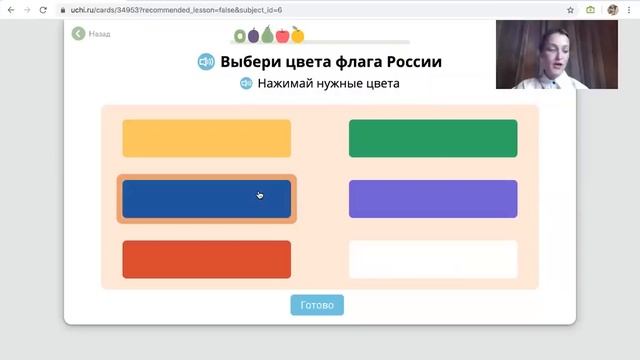Open the browser profile avatar
The height and width of the screenshot is (360, 640).
[x=612, y=10]
